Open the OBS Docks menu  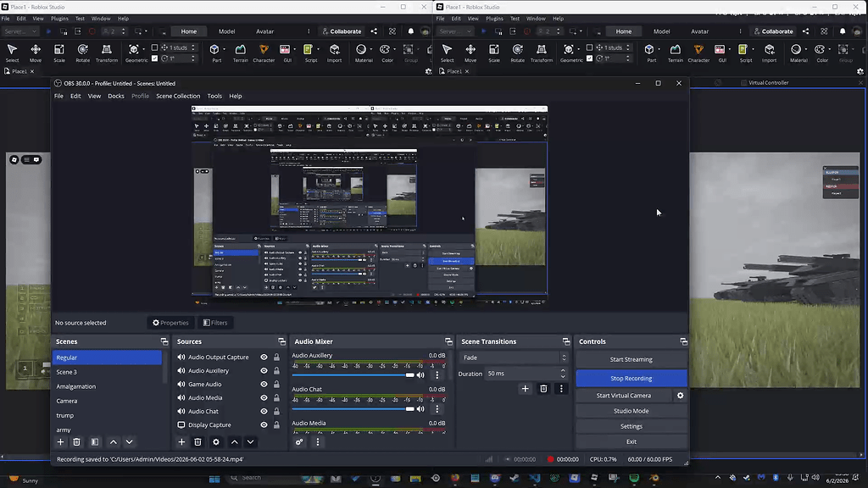coord(115,96)
